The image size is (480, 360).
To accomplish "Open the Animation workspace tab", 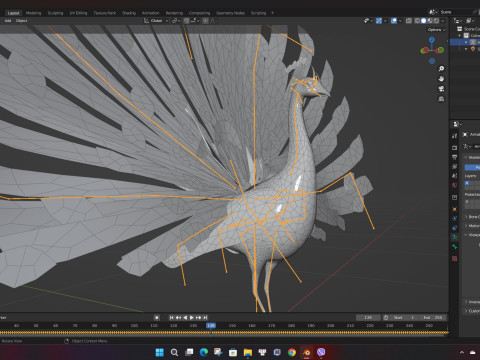I will coord(151,13).
